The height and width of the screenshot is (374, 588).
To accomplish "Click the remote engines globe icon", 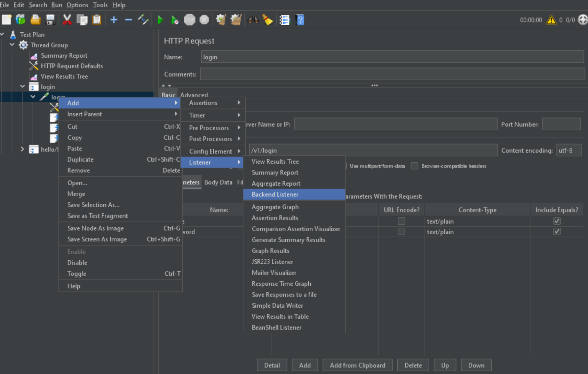I will [583, 20].
